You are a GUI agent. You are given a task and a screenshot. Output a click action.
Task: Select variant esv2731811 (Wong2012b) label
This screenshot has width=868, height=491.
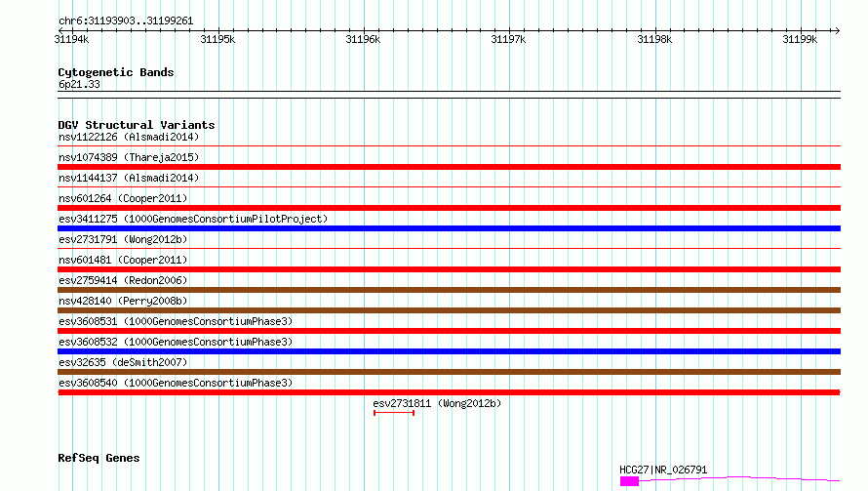pyautogui.click(x=437, y=403)
